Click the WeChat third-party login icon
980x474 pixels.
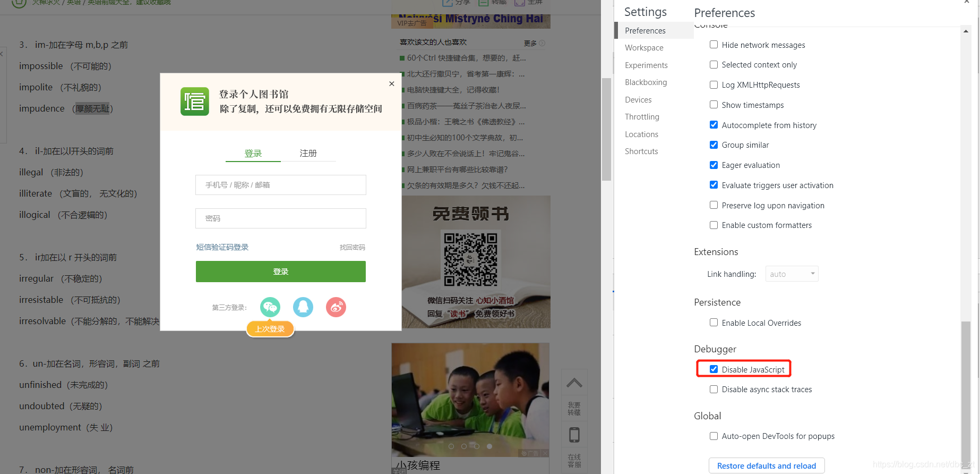coord(270,307)
